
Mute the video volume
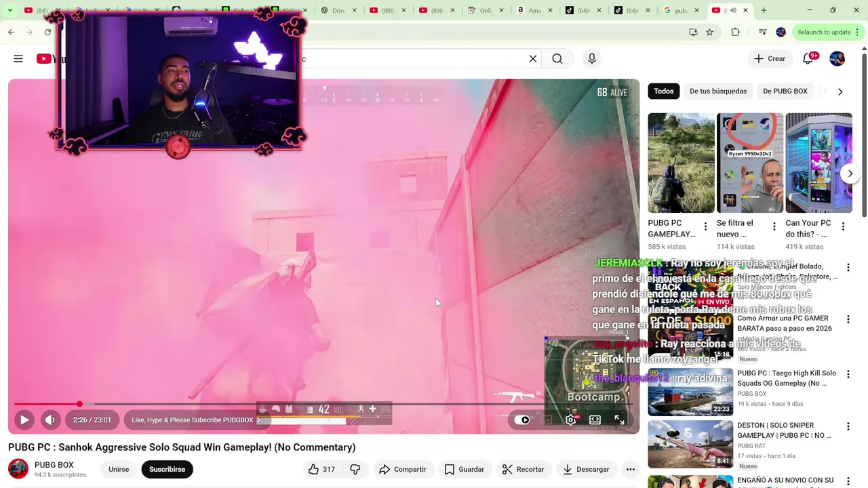click(50, 420)
